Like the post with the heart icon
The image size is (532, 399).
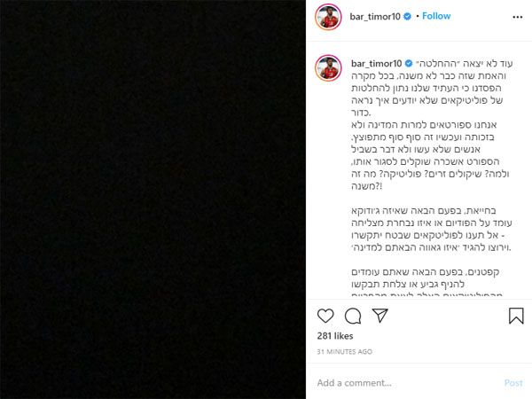(325, 316)
